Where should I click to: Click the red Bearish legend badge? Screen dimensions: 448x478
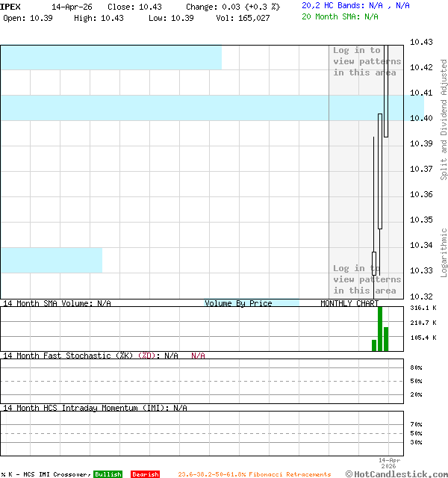tap(145, 474)
